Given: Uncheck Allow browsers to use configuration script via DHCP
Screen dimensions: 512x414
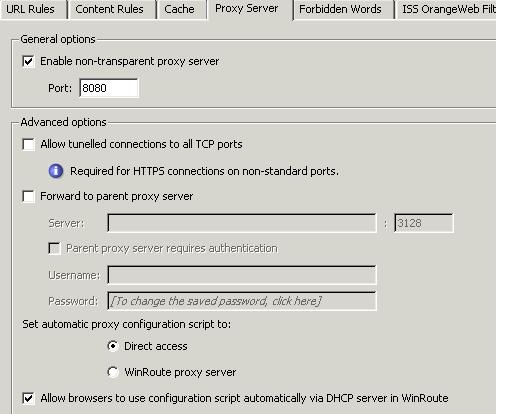Looking at the screenshot, I should tap(28, 398).
